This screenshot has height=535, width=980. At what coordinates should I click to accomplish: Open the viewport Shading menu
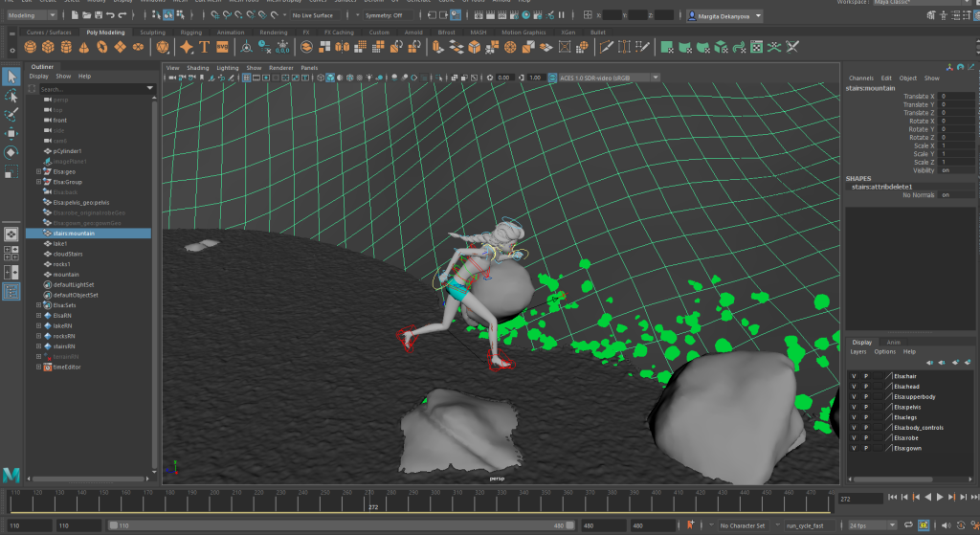pos(197,68)
